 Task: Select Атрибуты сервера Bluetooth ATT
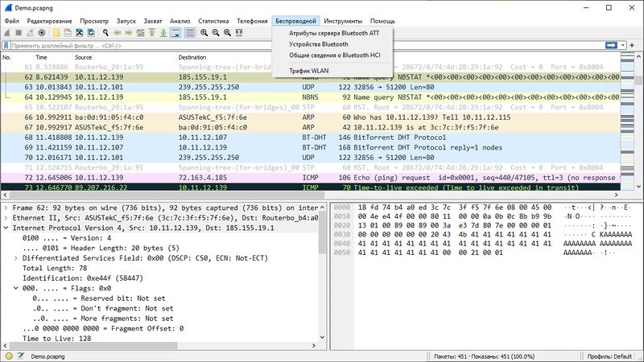(x=334, y=33)
